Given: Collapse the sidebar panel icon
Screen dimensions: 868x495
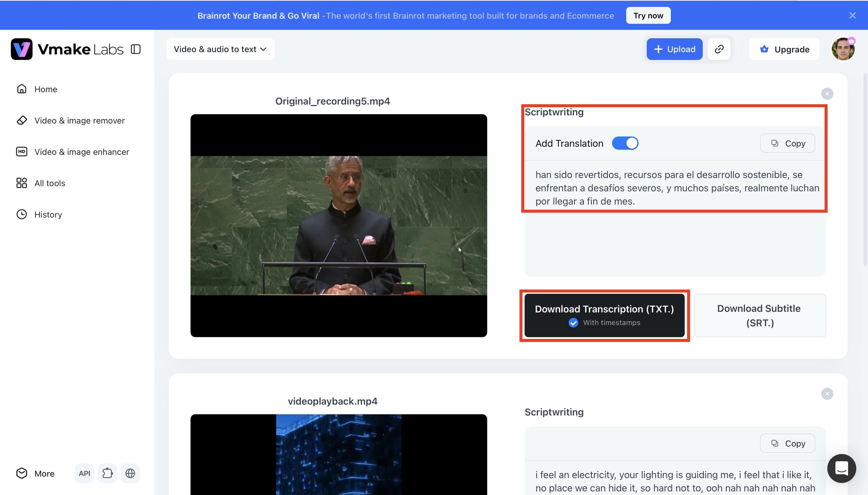Looking at the screenshot, I should pyautogui.click(x=136, y=49).
